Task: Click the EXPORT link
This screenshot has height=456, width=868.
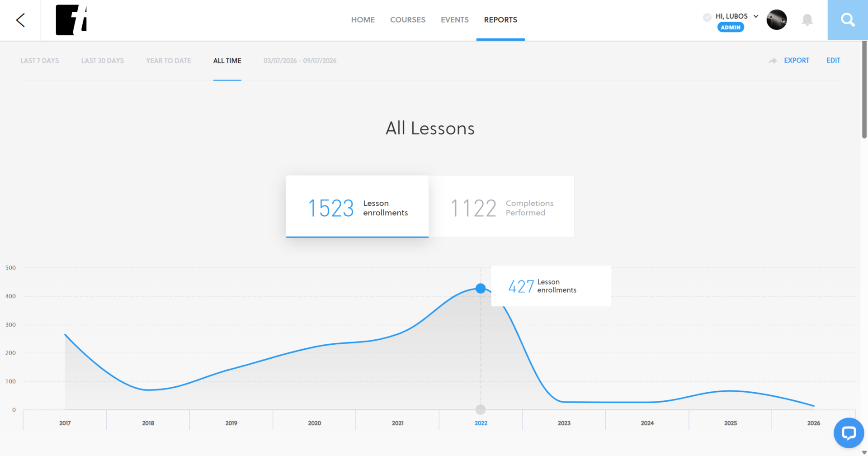Action: pyautogui.click(x=796, y=61)
